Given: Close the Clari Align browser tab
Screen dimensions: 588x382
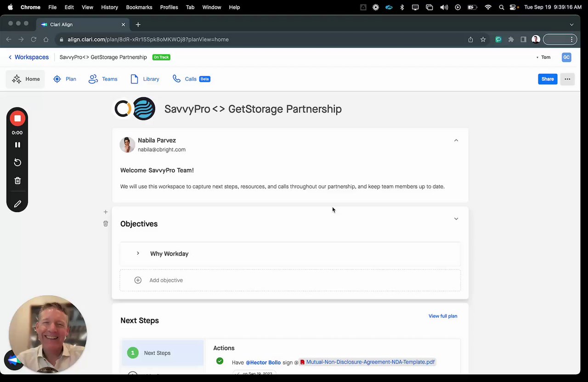Looking at the screenshot, I should 123,24.
